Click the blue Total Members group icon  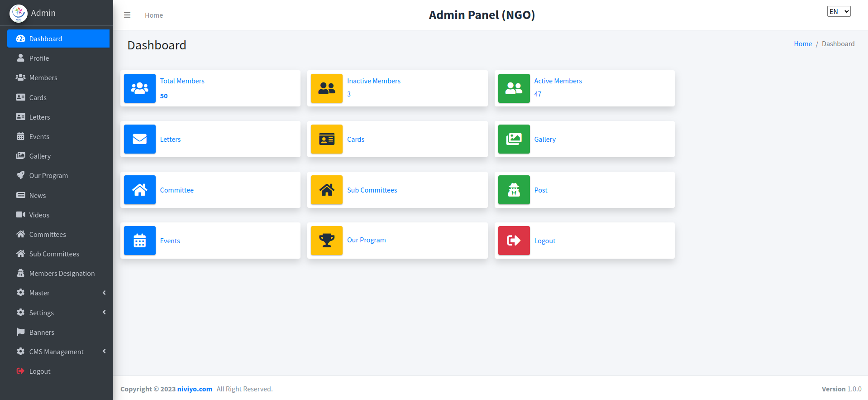(139, 88)
